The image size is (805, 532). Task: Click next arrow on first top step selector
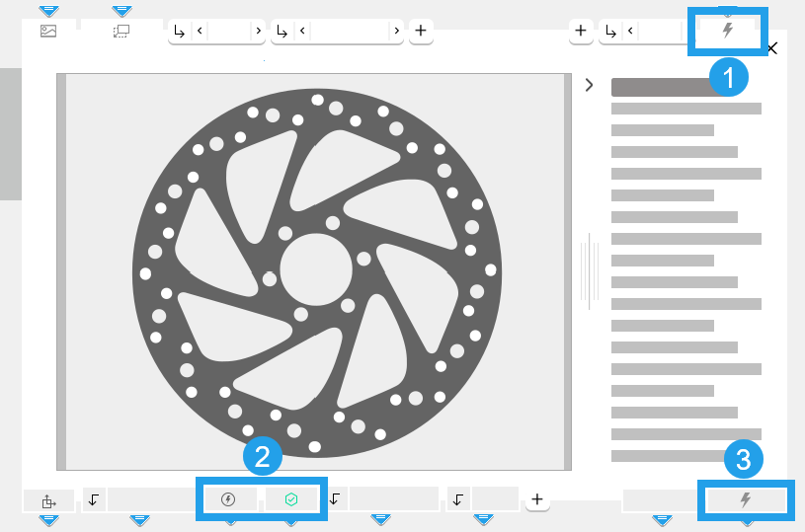click(x=258, y=31)
